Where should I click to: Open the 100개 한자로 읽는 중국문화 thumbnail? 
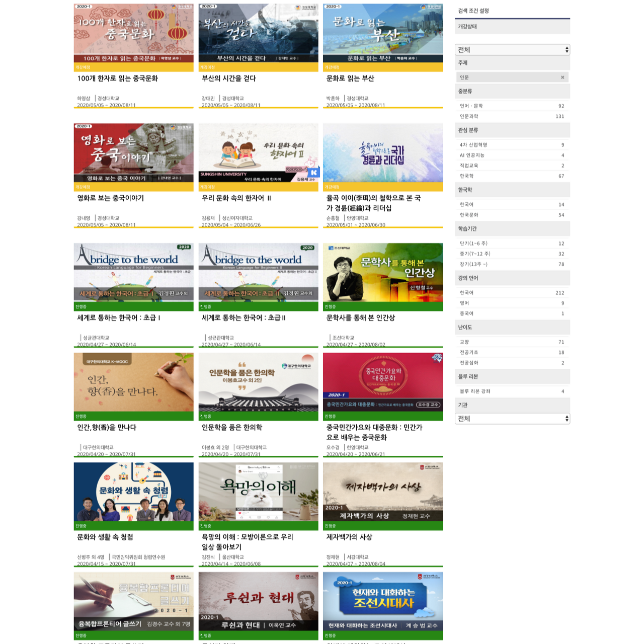[x=133, y=33]
